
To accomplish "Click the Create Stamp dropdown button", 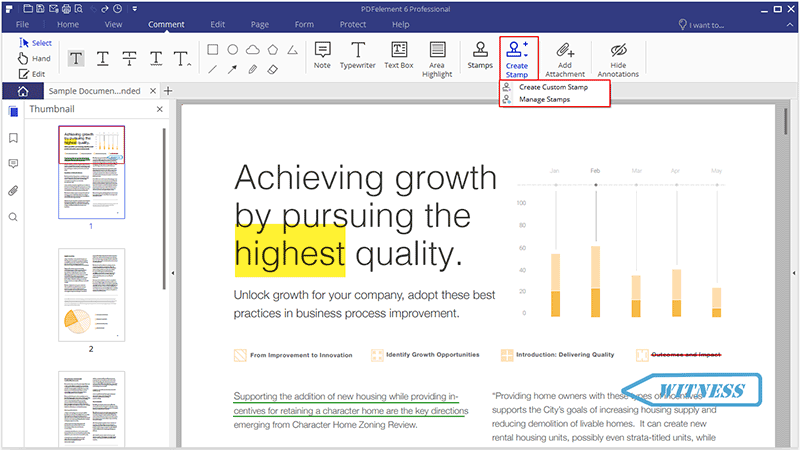I will point(517,59).
